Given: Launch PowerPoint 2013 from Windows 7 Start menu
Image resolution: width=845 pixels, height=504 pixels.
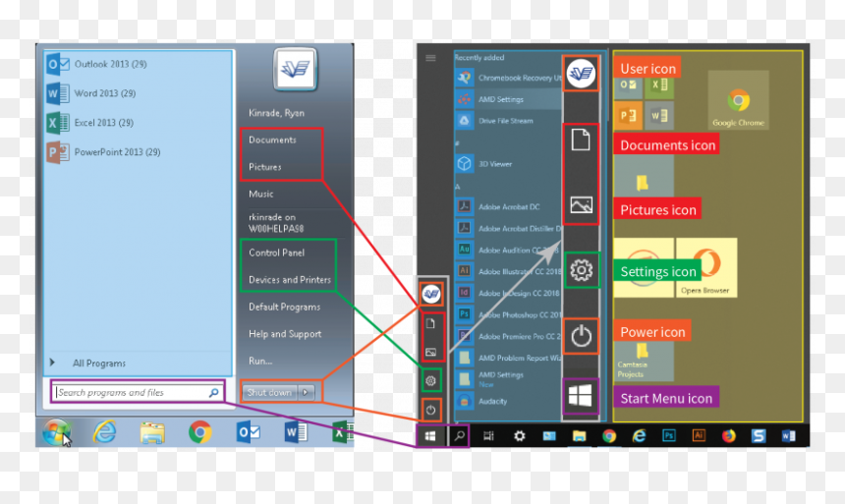Looking at the screenshot, I should (x=103, y=152).
